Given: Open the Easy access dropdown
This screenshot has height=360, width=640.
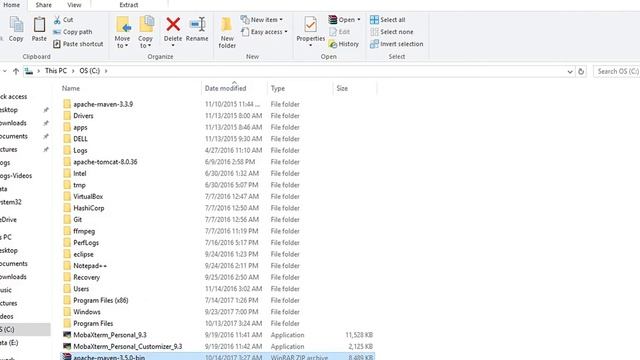Looking at the screenshot, I should 264,32.
